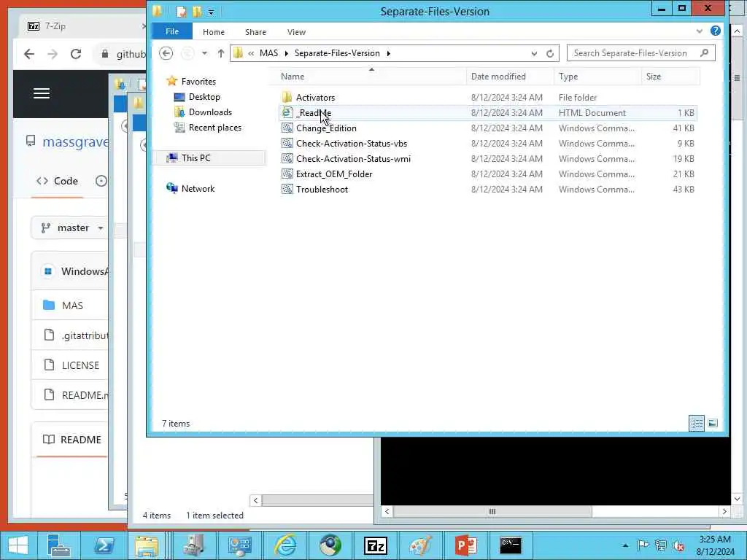Switch to large icons view layout
Screen dimensions: 747x560
[x=713, y=423]
